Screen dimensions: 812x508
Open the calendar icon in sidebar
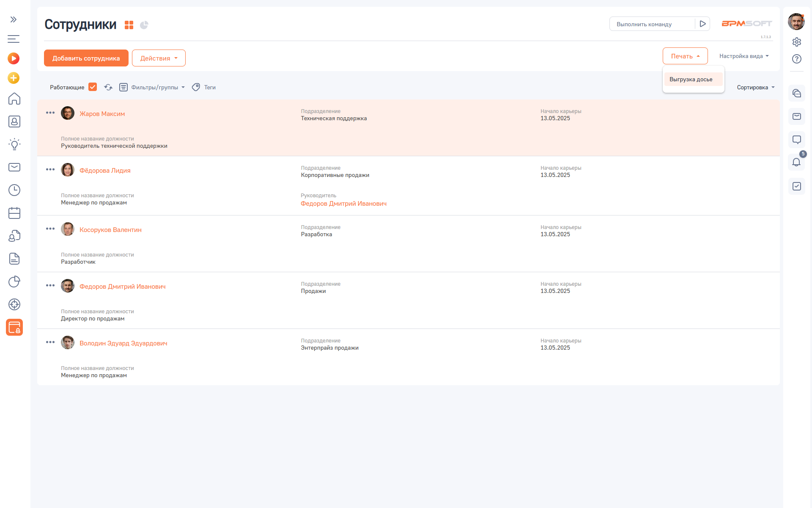pos(14,213)
